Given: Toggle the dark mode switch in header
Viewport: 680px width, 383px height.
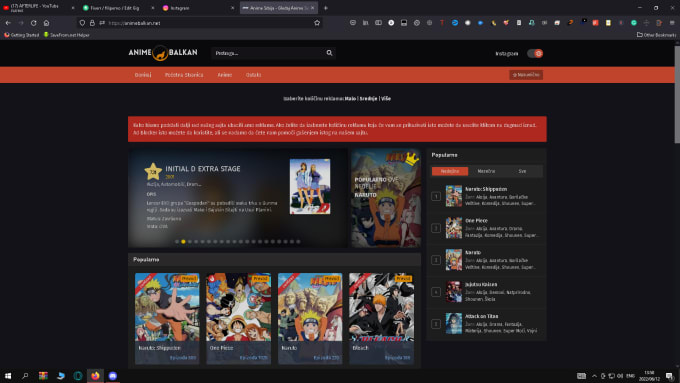Looking at the screenshot, I should pos(535,53).
